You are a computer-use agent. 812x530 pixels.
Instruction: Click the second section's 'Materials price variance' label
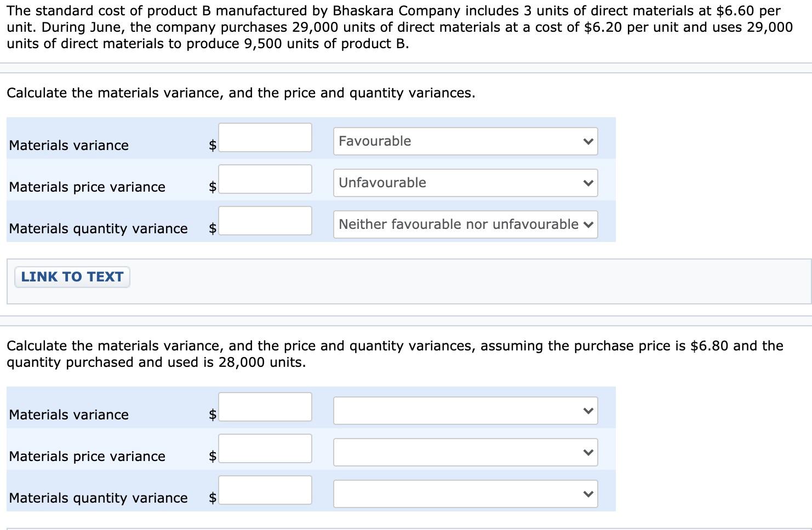(x=87, y=456)
